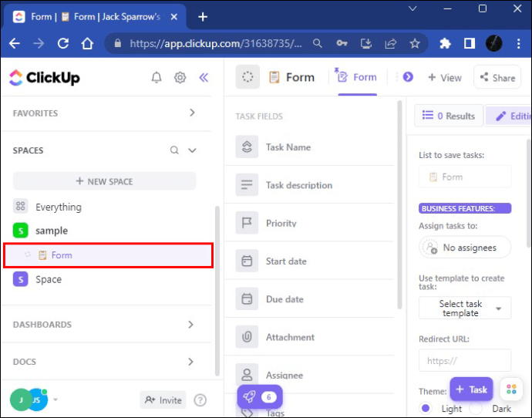Click the BUSINESS FEATURES badge
This screenshot has height=418, width=532.
pyautogui.click(x=465, y=208)
